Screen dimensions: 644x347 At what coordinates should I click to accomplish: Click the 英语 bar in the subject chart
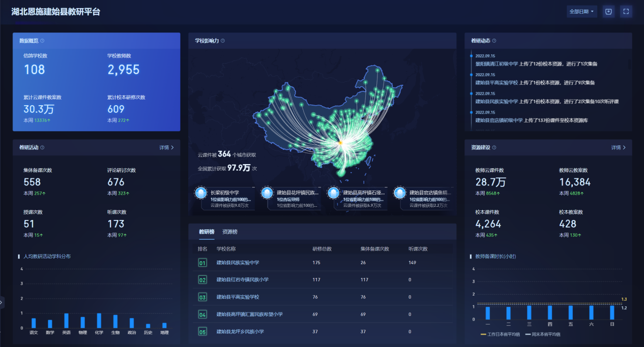66,321
